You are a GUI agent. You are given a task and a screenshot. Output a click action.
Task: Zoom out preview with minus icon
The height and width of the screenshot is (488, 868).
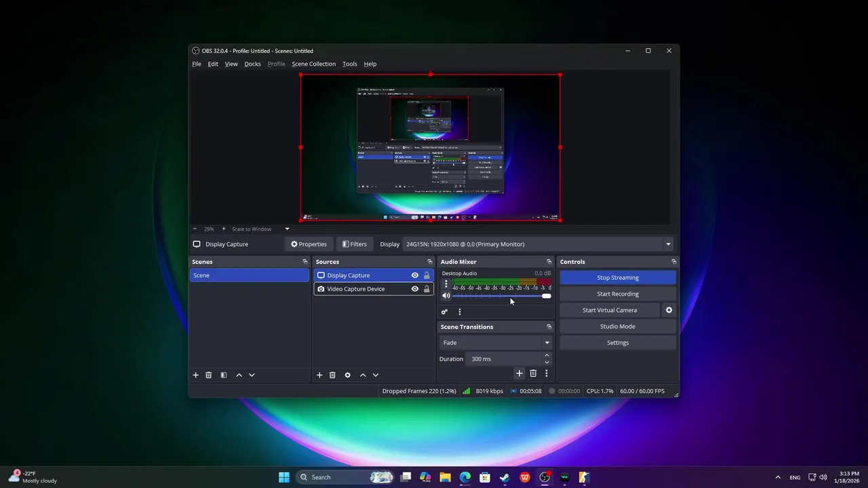(195, 229)
